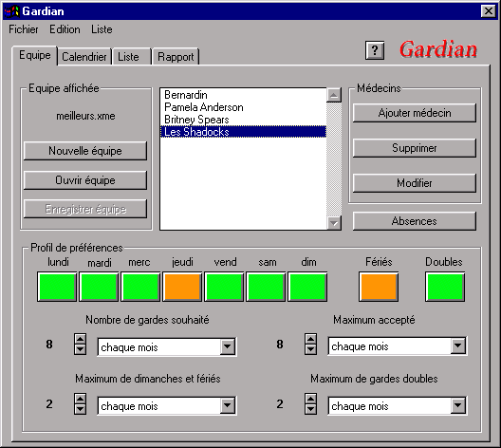
Task: Decrease Maximum de gardes doubles count
Action: coord(310,409)
